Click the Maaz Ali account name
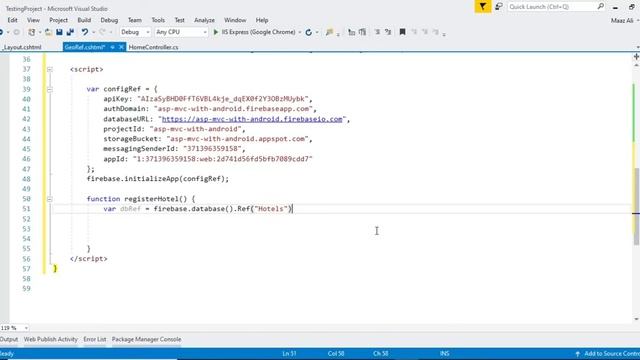 622,20
